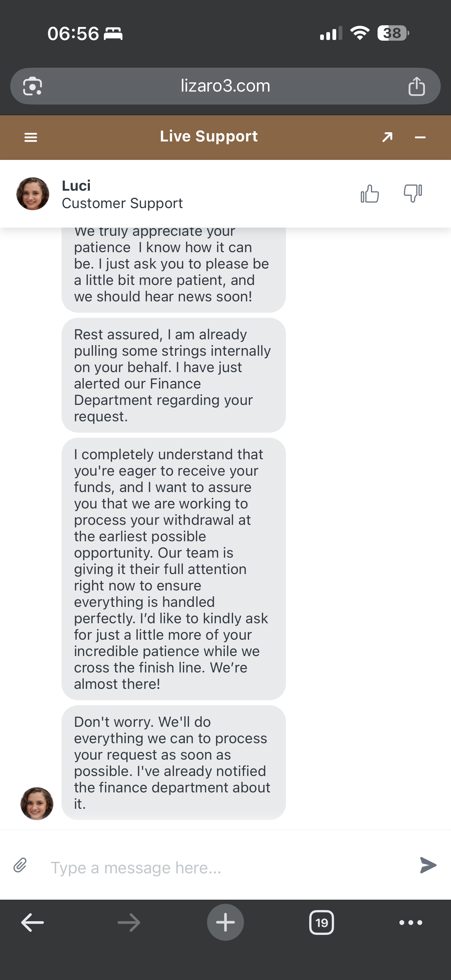Tap Luci's profile picture in header
The width and height of the screenshot is (451, 980).
click(33, 194)
